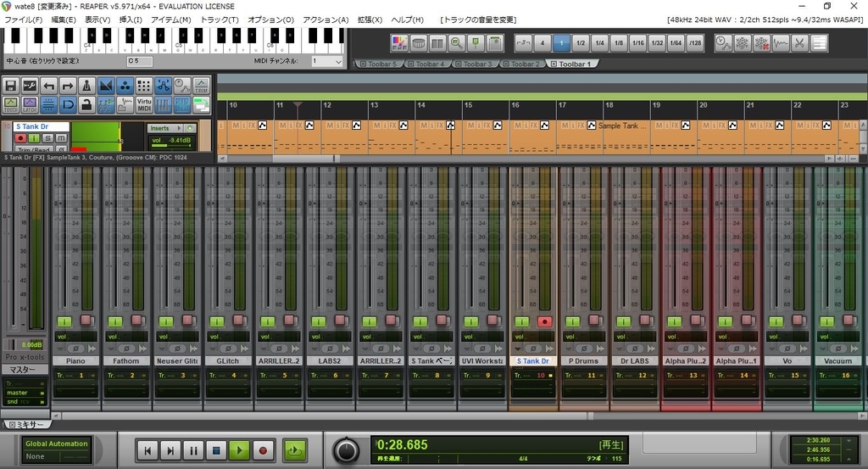Click the S Tank Dr track name field
The height and width of the screenshot is (469, 868).
click(42, 127)
